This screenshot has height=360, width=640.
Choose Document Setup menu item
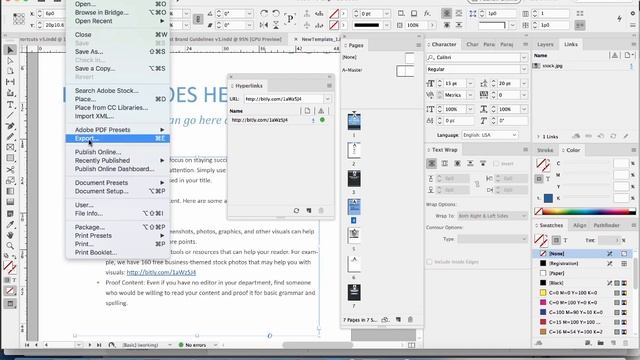pyautogui.click(x=118, y=191)
